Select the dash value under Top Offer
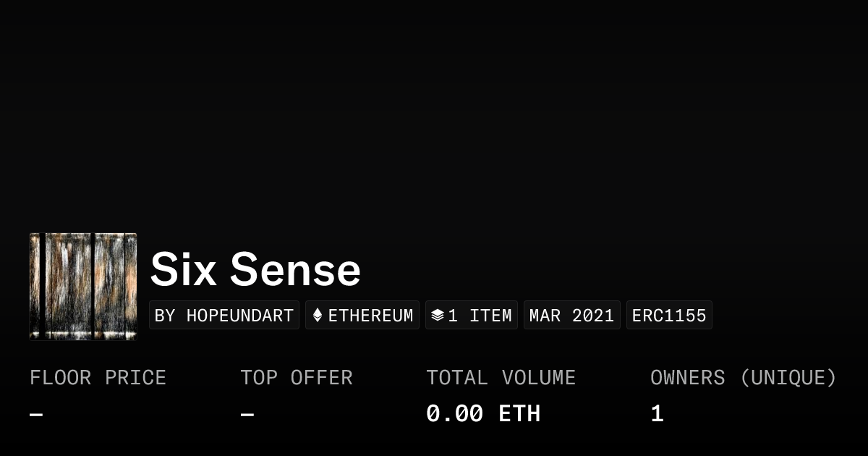This screenshot has width=868, height=456. [247, 414]
